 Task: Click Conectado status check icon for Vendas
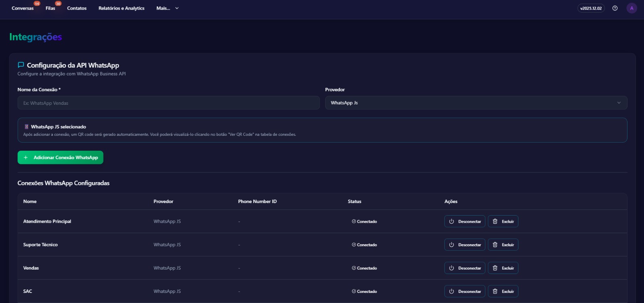(x=354, y=268)
